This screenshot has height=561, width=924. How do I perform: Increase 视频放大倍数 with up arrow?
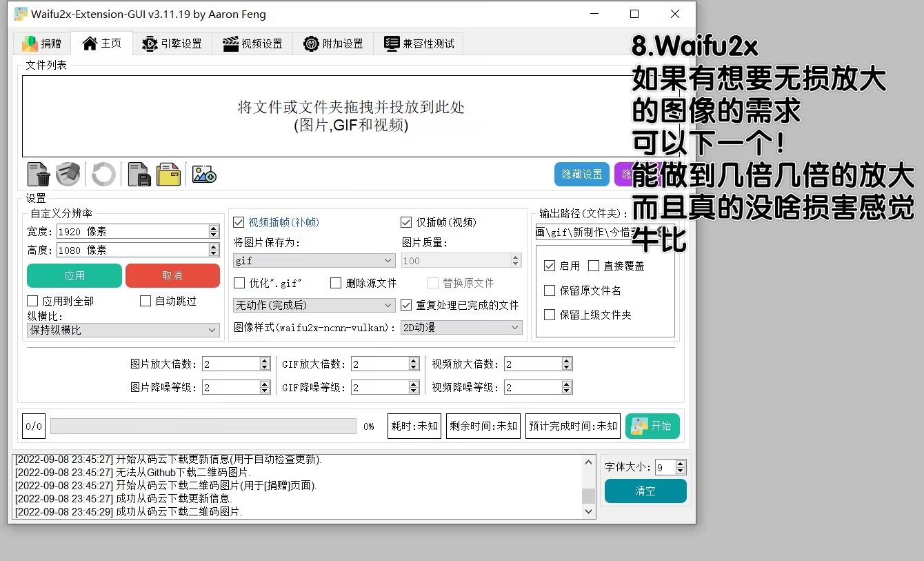click(567, 361)
